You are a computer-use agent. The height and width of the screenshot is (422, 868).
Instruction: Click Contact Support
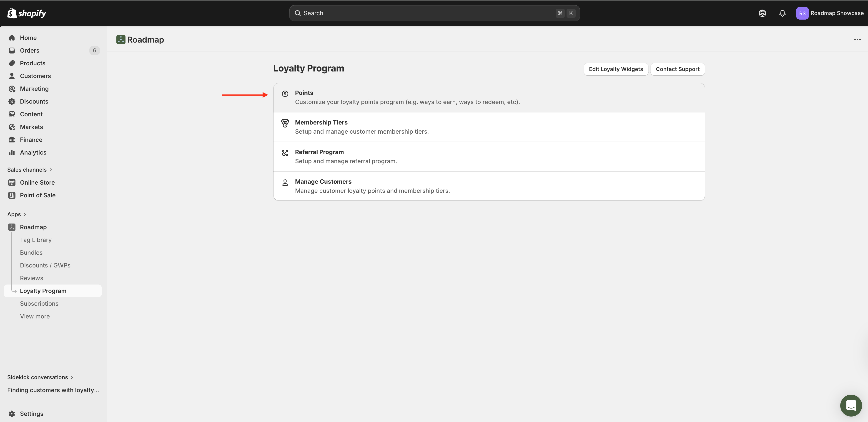677,69
